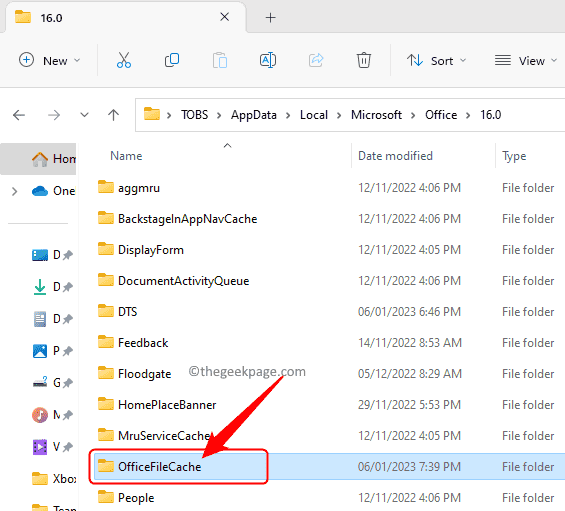The width and height of the screenshot is (565, 511).
Task: Sort by Date modified column header
Action: coord(395,156)
